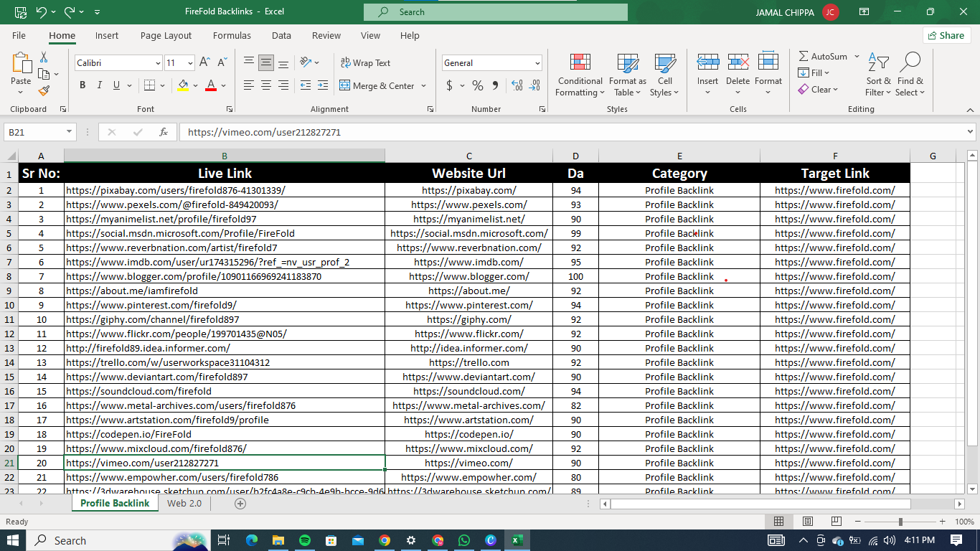The width and height of the screenshot is (980, 551).
Task: Click Merge & Center button
Action: (377, 85)
